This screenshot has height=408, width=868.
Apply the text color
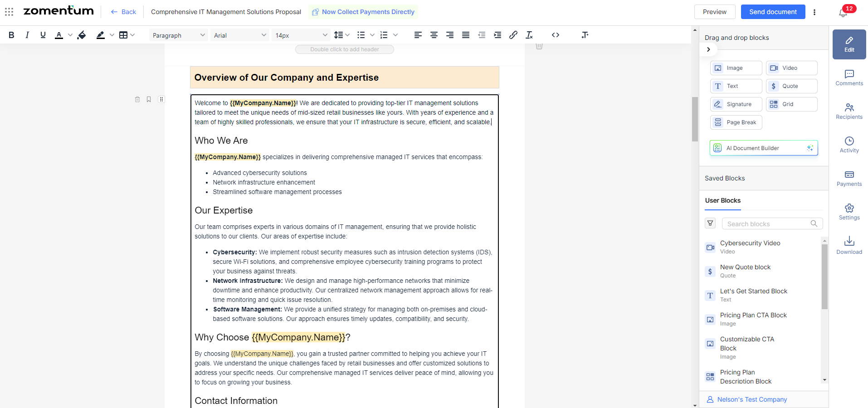point(59,35)
